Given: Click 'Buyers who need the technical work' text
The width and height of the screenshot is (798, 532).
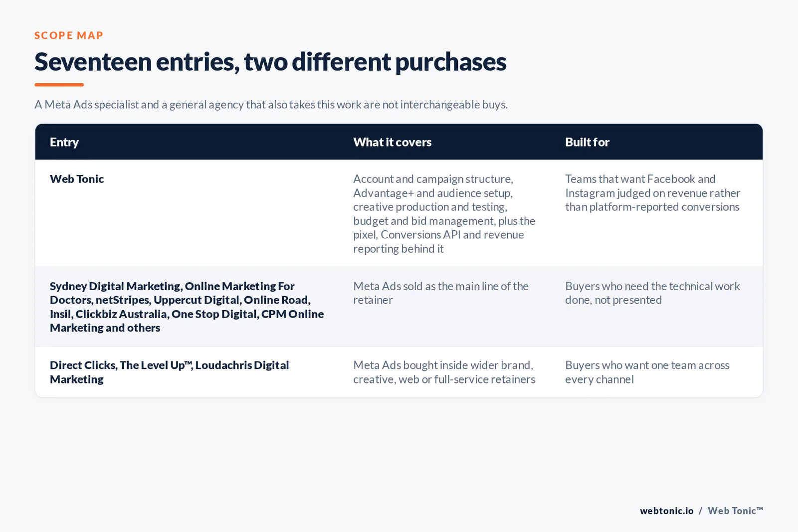Looking at the screenshot, I should pyautogui.click(x=652, y=293).
